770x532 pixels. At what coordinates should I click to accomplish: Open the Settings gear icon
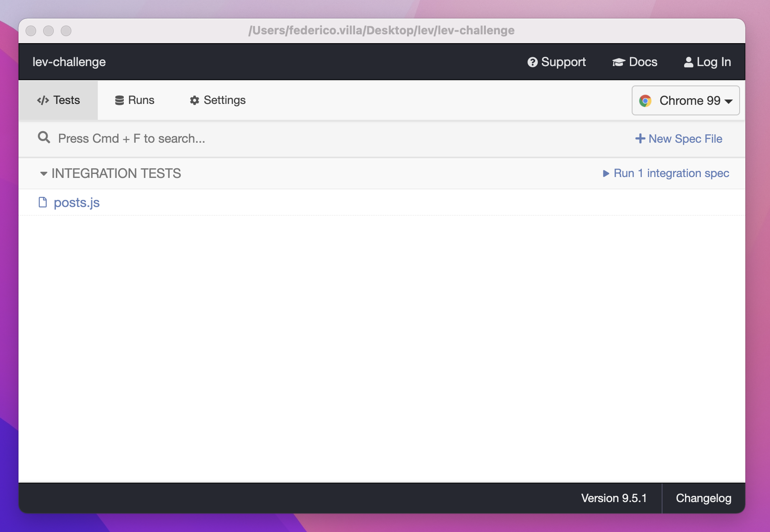pos(194,100)
